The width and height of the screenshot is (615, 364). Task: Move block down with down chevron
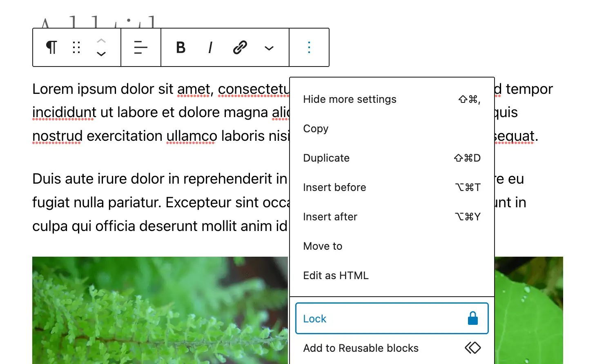[x=101, y=54]
